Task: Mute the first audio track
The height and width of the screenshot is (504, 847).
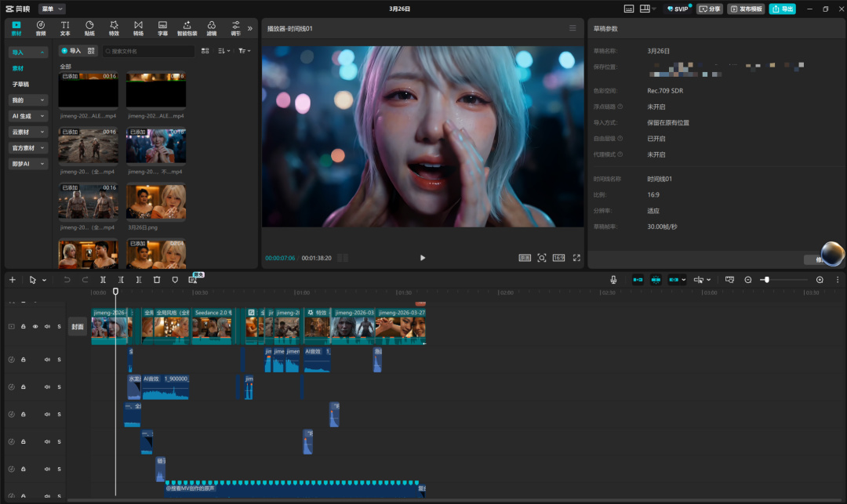Action: [47, 360]
